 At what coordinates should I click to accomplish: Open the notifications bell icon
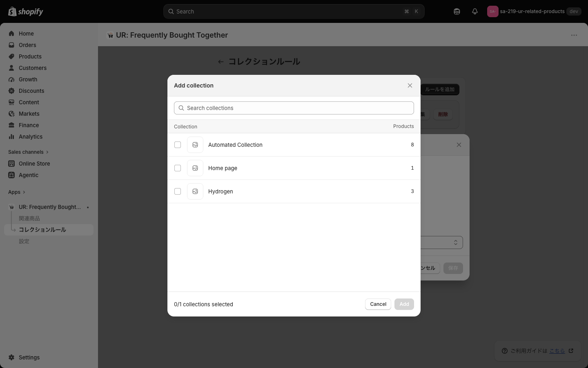[x=474, y=11]
